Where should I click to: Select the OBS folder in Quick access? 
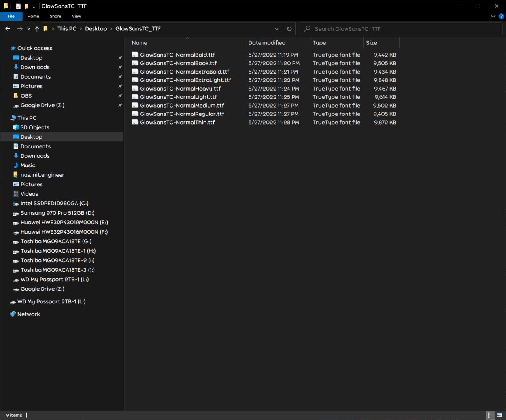pos(26,96)
